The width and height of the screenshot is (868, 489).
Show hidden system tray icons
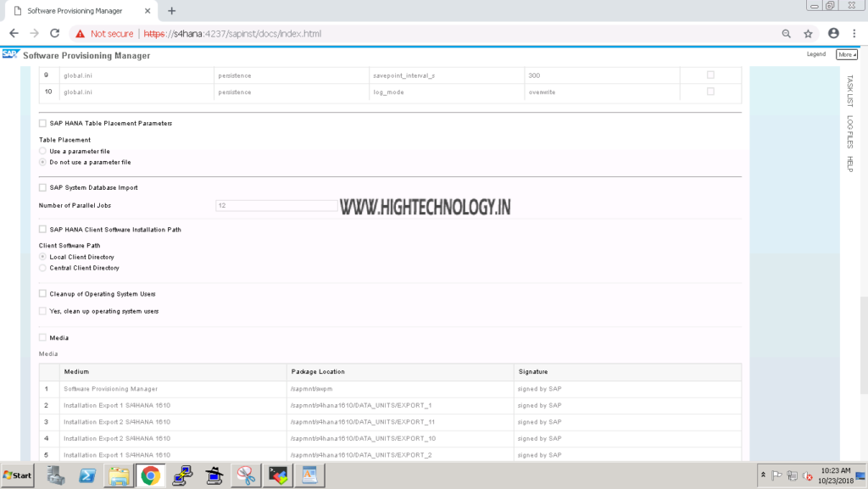pos(763,475)
